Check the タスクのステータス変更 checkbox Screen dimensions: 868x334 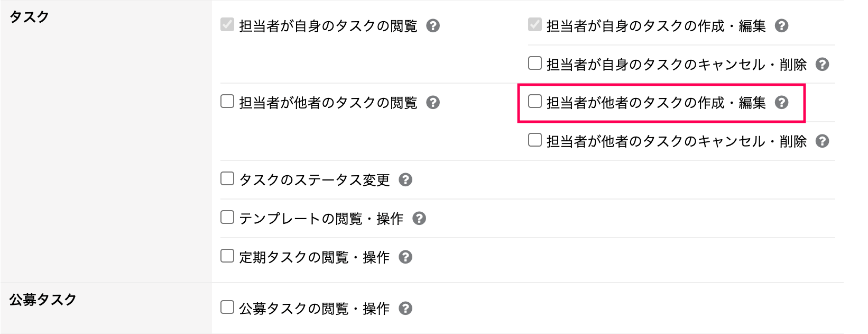click(227, 178)
